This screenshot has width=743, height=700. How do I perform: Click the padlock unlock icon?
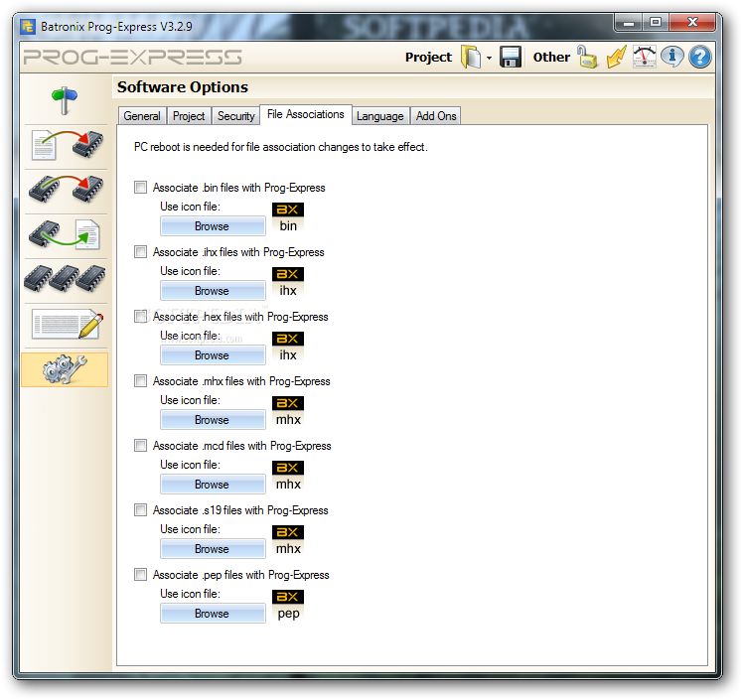[x=587, y=57]
